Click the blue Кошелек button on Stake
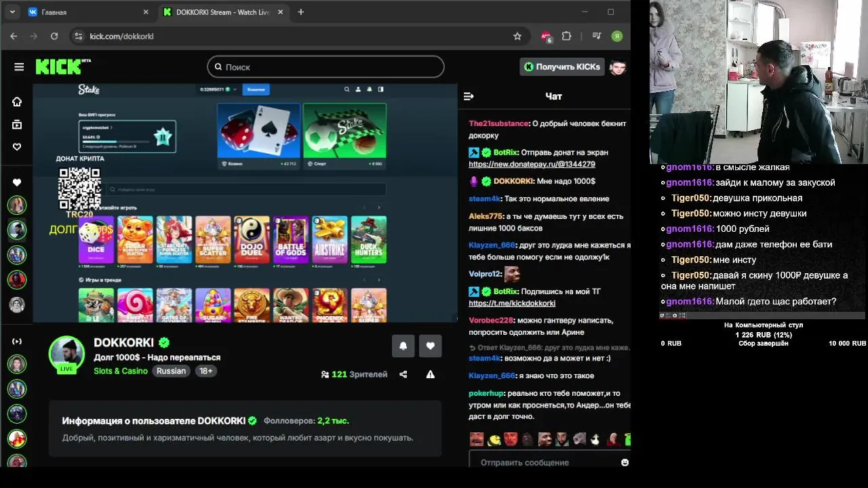 [x=256, y=89]
